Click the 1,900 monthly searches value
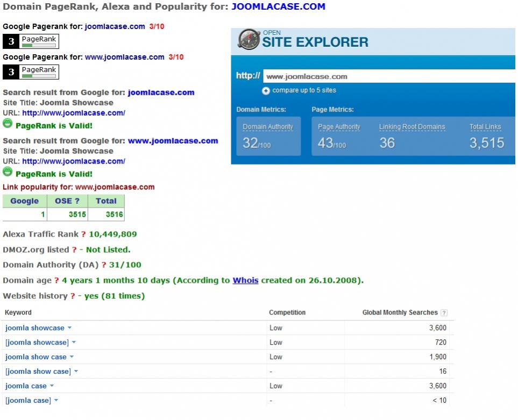 click(x=438, y=357)
